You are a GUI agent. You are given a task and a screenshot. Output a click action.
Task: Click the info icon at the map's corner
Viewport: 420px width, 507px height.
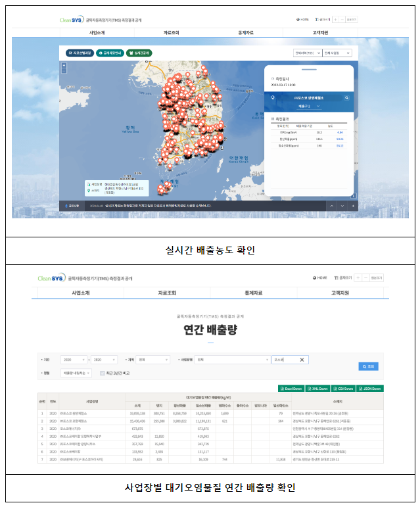pos(354,195)
